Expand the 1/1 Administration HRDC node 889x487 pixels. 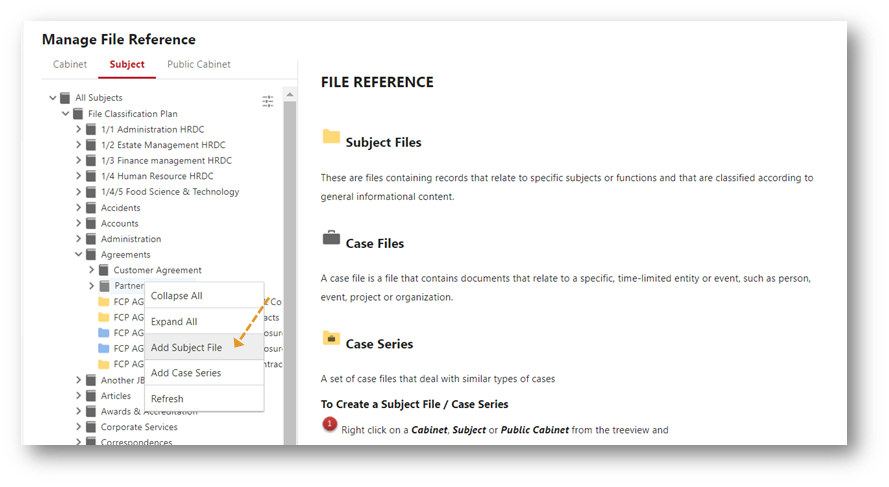tap(79, 130)
